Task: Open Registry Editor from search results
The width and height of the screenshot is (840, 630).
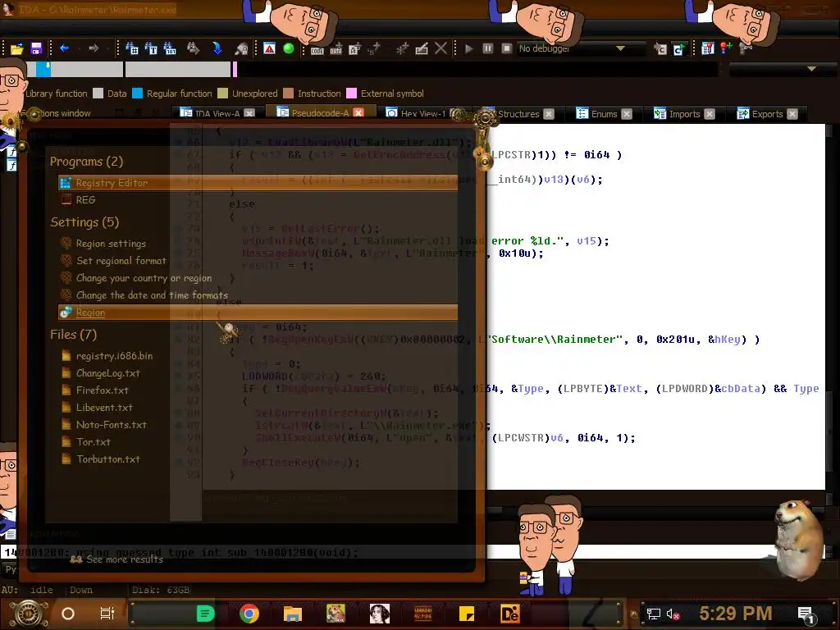Action: point(258,183)
